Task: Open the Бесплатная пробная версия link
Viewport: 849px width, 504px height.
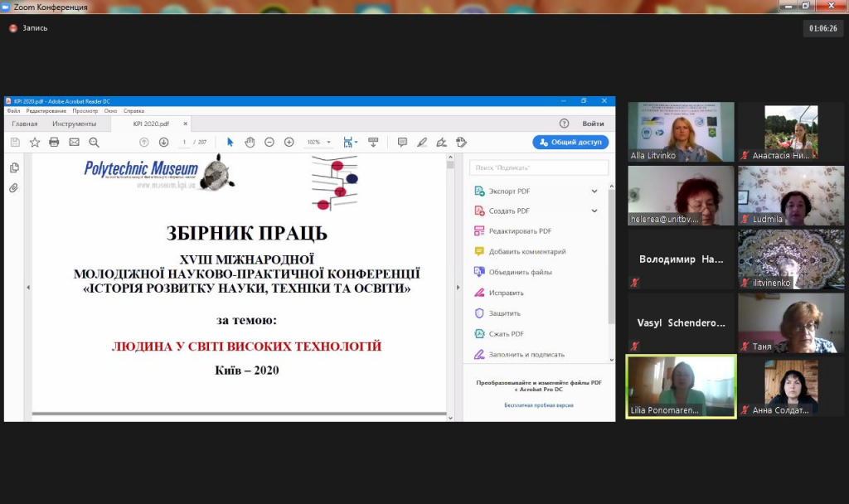Action: click(539, 405)
